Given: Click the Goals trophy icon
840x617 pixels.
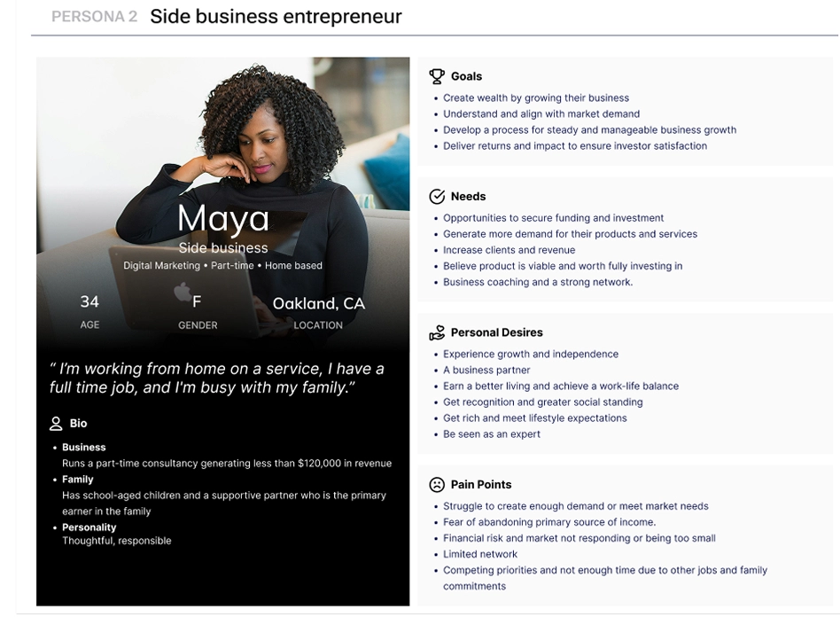Looking at the screenshot, I should pyautogui.click(x=437, y=76).
